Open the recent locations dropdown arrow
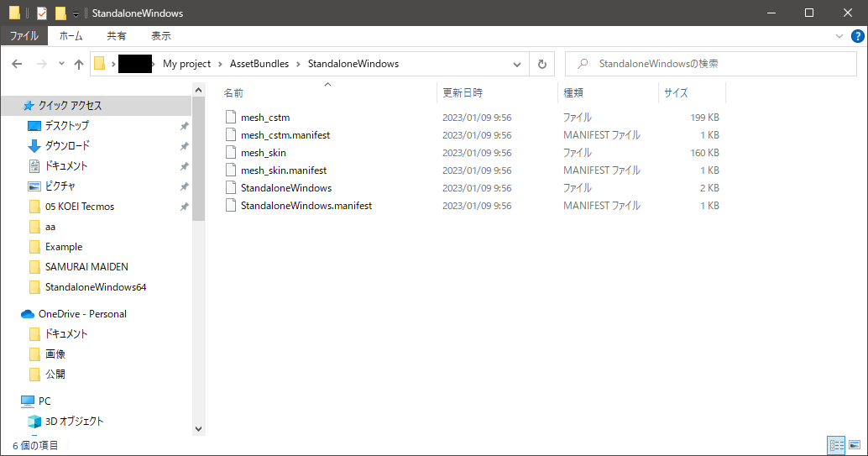The width and height of the screenshot is (868, 456). pos(61,65)
